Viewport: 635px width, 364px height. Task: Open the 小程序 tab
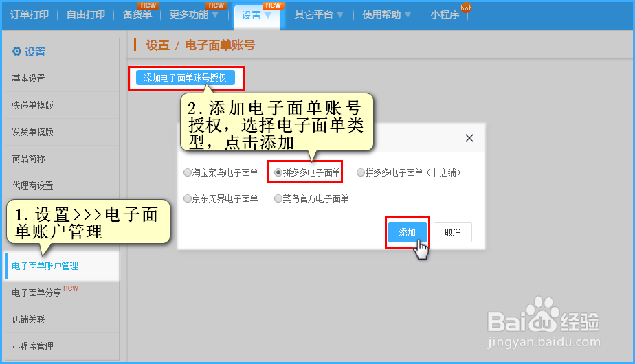[445, 14]
